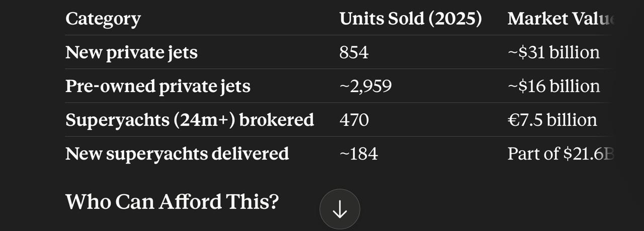Select the New private jets row label
This screenshot has width=644, height=231.
(x=131, y=52)
